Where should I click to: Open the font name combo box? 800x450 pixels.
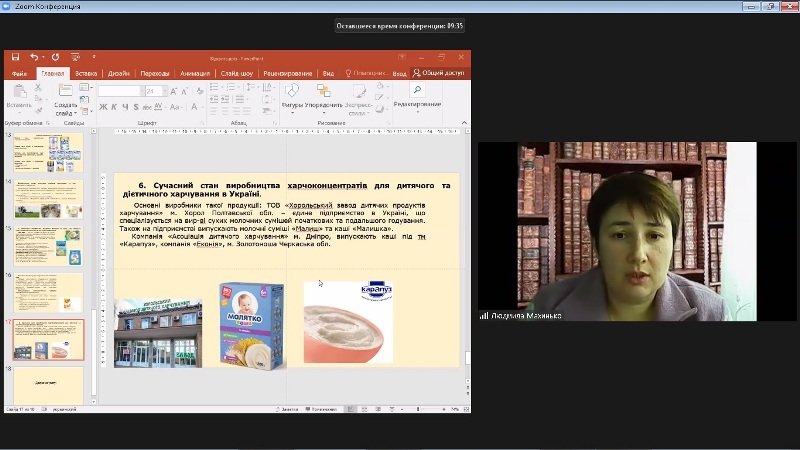[x=120, y=91]
